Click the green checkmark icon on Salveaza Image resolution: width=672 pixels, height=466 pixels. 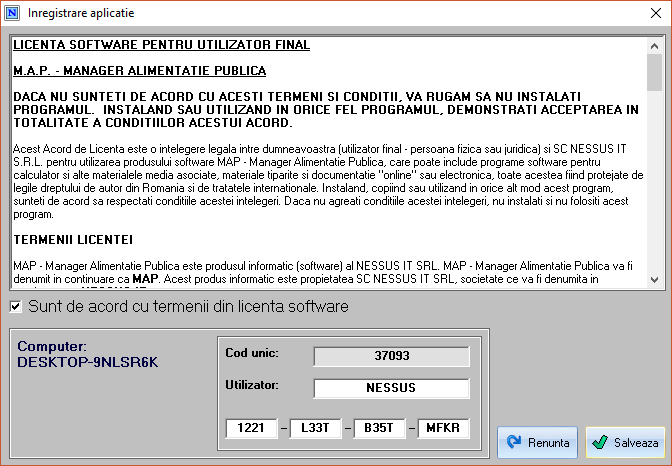600,442
